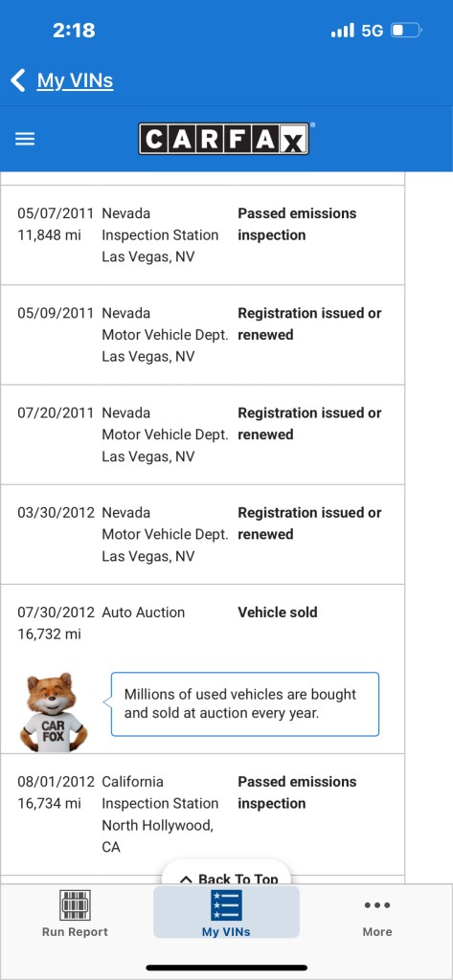This screenshot has width=453, height=980.
Task: Tap the back chevron beside My VINs
Action: coord(18,80)
